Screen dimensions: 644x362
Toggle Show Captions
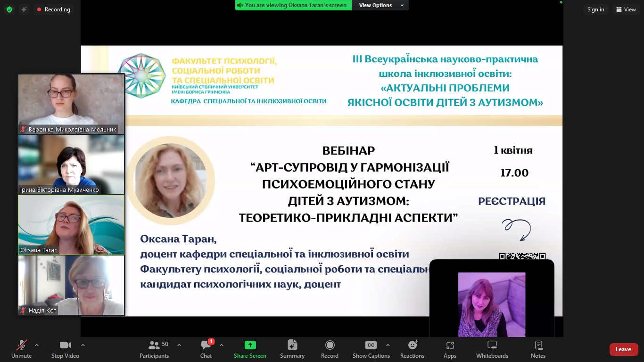tap(371, 346)
